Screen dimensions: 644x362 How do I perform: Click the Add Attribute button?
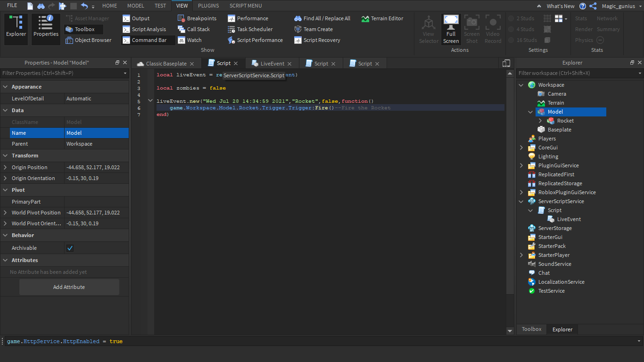(x=69, y=287)
